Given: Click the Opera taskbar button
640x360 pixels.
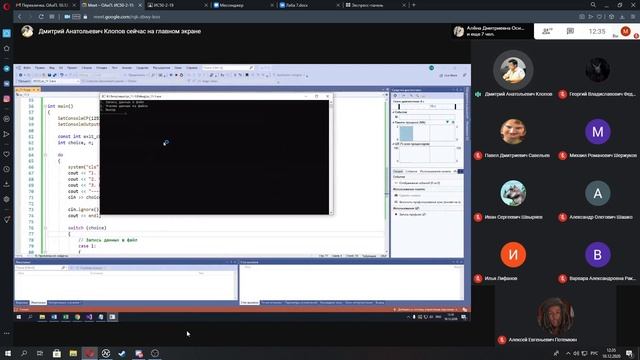Looking at the screenshot, I should 89,353.
